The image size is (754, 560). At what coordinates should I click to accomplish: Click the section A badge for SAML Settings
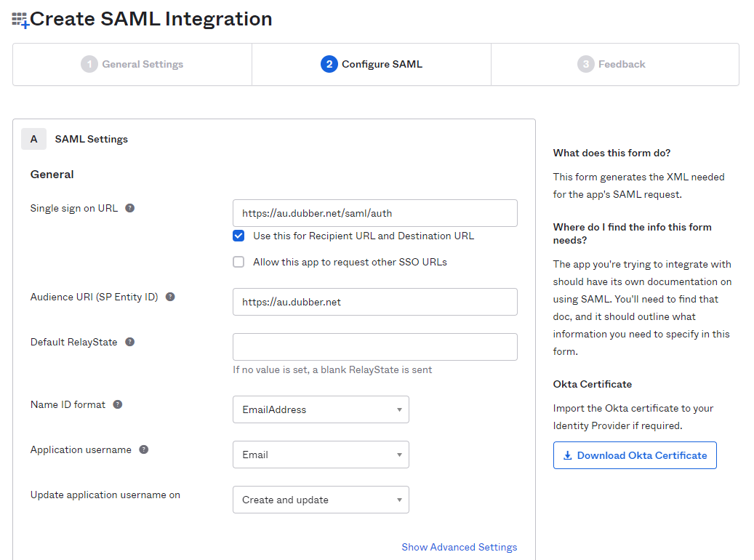[x=33, y=139]
